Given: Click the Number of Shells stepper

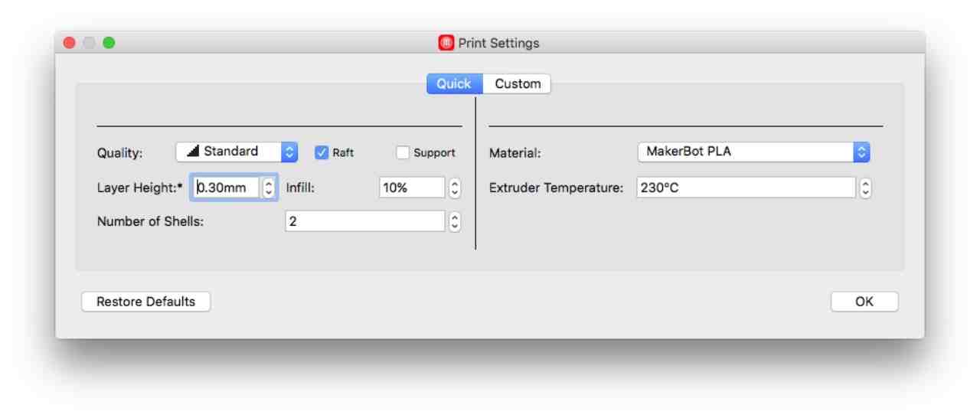Looking at the screenshot, I should coord(455,222).
